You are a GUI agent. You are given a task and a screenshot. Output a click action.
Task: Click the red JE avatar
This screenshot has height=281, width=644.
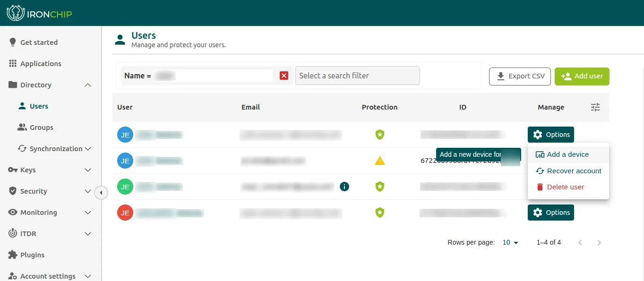pos(125,213)
